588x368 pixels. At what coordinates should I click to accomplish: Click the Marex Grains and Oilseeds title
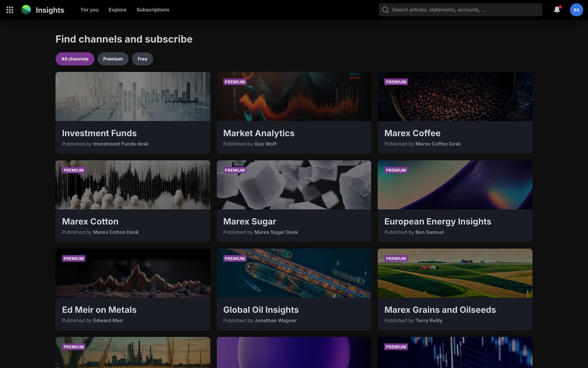[440, 310]
